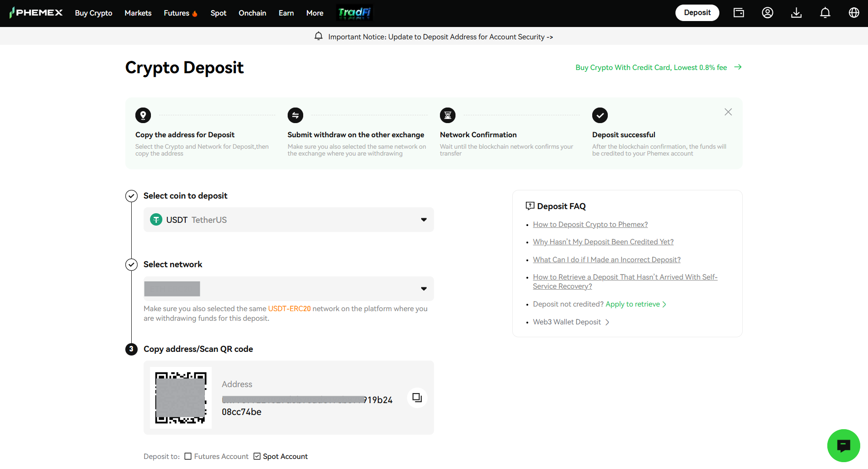This screenshot has height=469, width=868.
Task: Open the live chat support bubble
Action: click(x=843, y=445)
